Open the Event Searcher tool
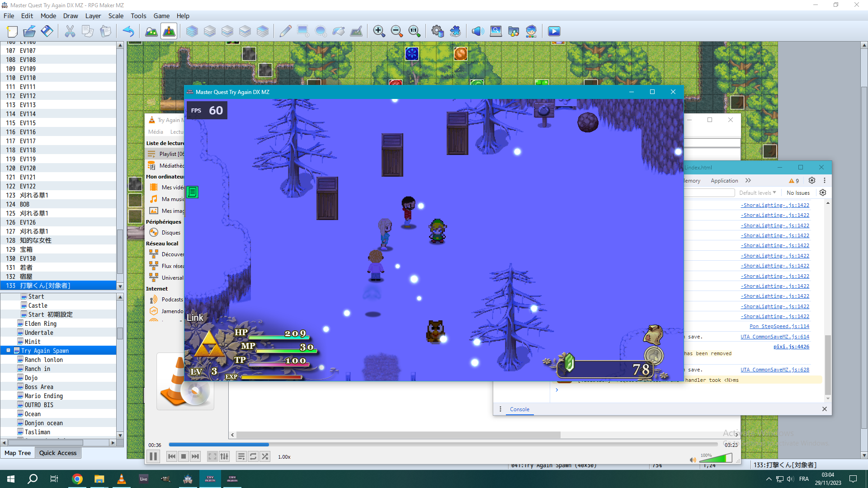 click(496, 31)
